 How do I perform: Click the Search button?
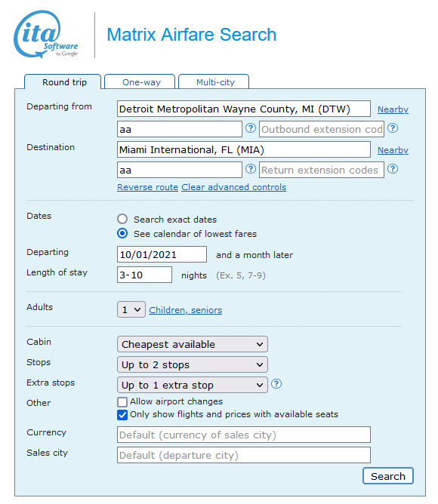[388, 476]
